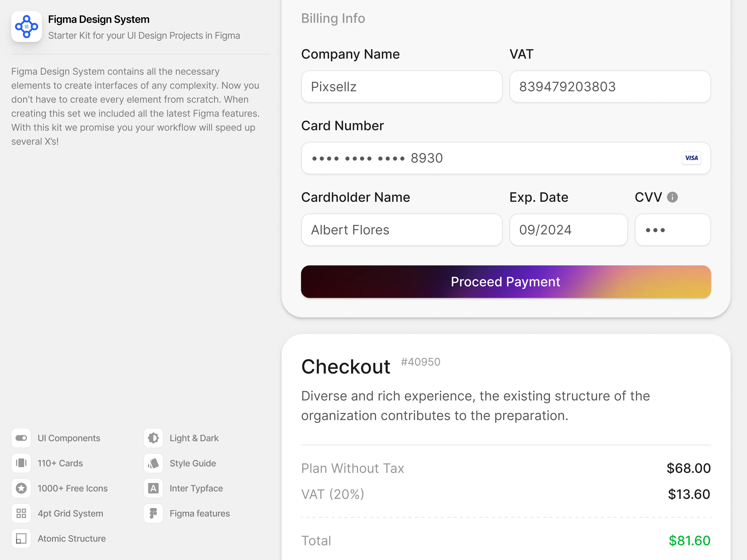Click the Figma features logo icon
The width and height of the screenshot is (747, 560).
pyautogui.click(x=153, y=513)
